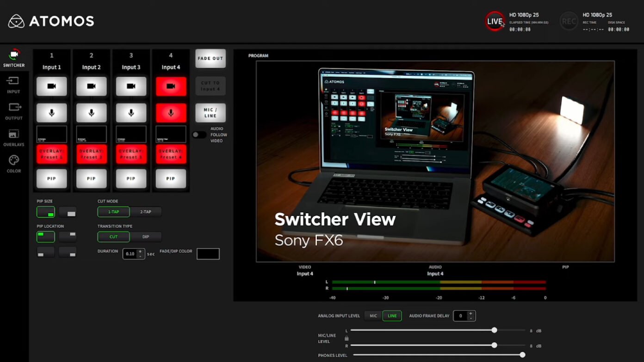Switch analog input level to MIC
Image resolution: width=644 pixels, height=362 pixels.
[x=373, y=316]
